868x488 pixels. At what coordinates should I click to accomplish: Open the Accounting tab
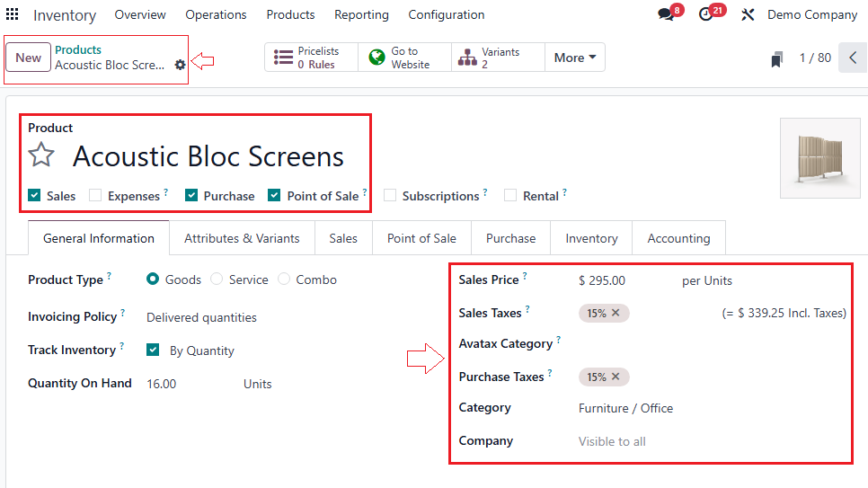coord(678,238)
